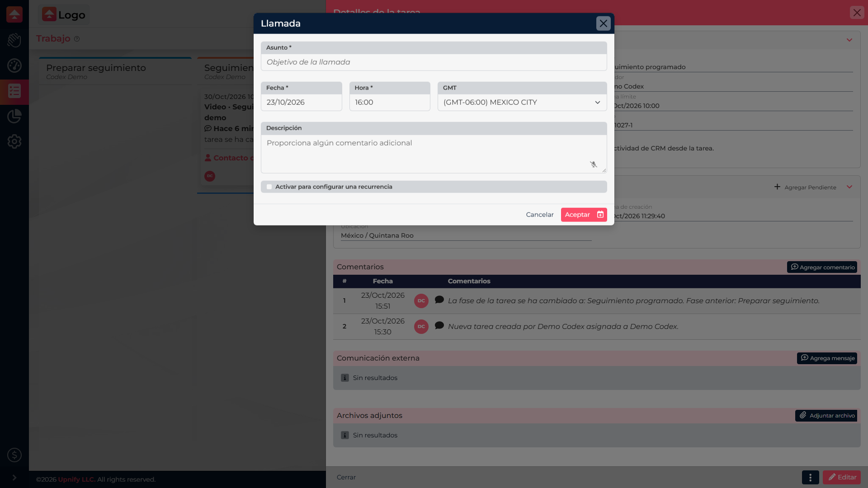This screenshot has width=868, height=488.
Task: Click the Cerrar link in details panel
Action: 346,477
